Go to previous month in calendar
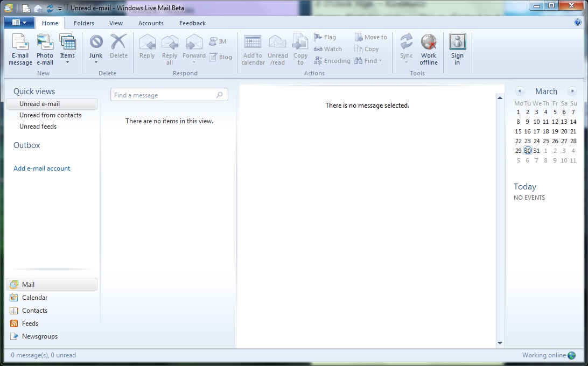The height and width of the screenshot is (366, 588). pos(520,91)
